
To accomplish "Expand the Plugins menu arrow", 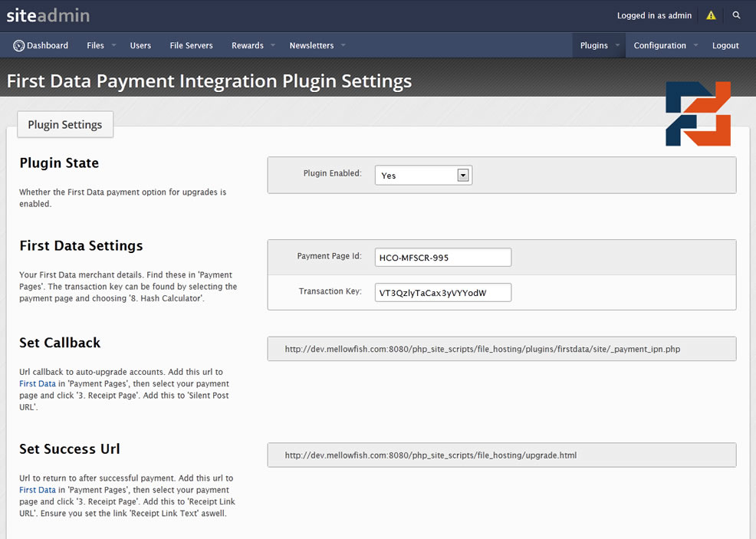I will [x=618, y=45].
